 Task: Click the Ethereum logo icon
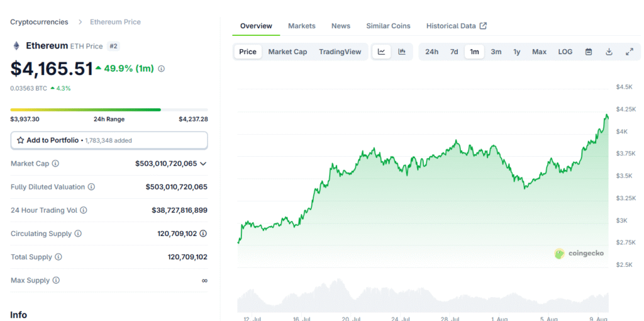pyautogui.click(x=16, y=45)
